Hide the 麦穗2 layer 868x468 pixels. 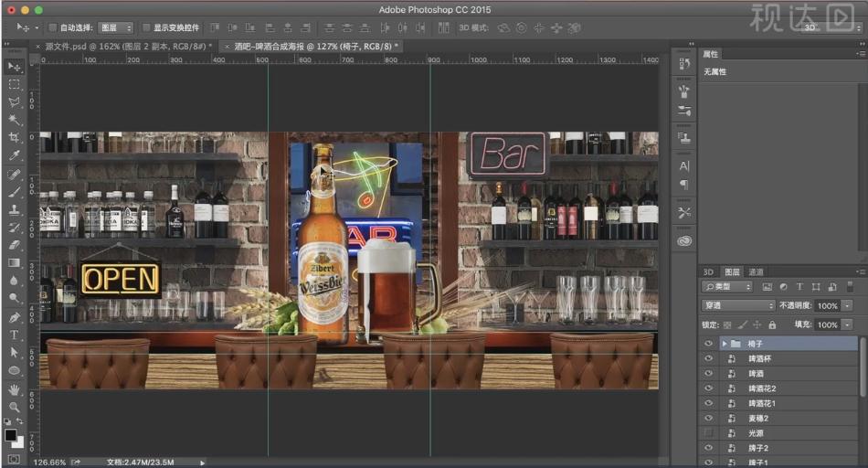708,418
